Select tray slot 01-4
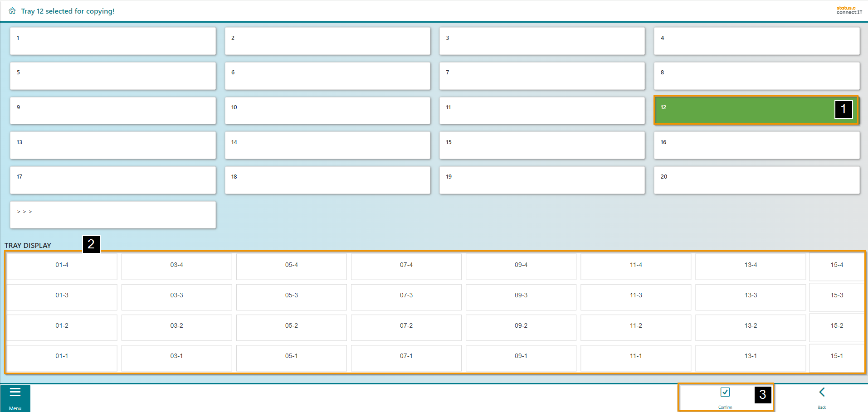Viewport: 868px width, 412px height. tap(62, 265)
